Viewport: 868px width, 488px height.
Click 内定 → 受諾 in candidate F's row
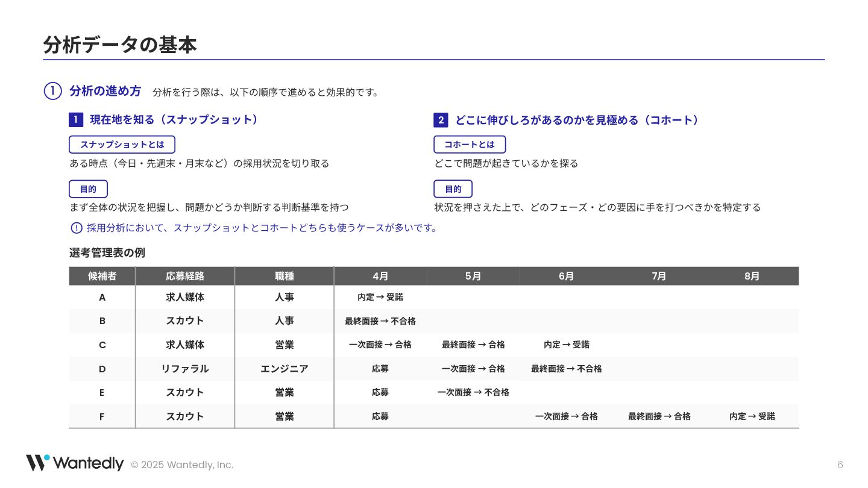(x=752, y=416)
